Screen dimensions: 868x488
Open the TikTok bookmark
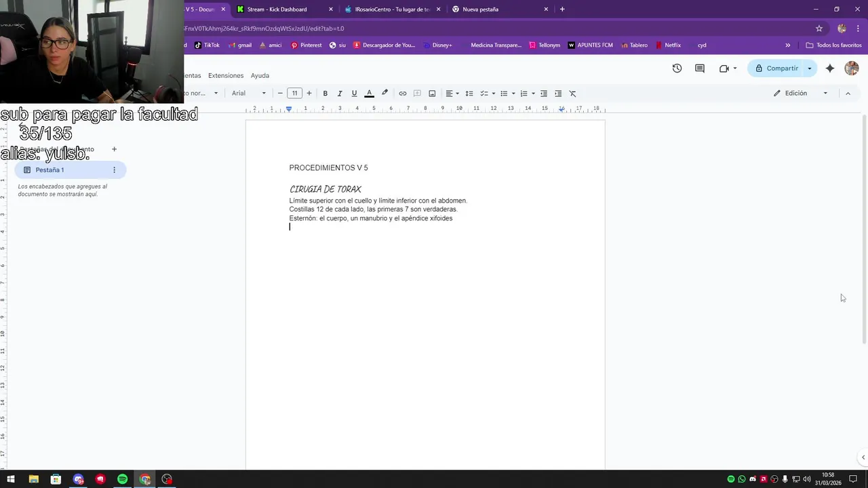(x=207, y=45)
